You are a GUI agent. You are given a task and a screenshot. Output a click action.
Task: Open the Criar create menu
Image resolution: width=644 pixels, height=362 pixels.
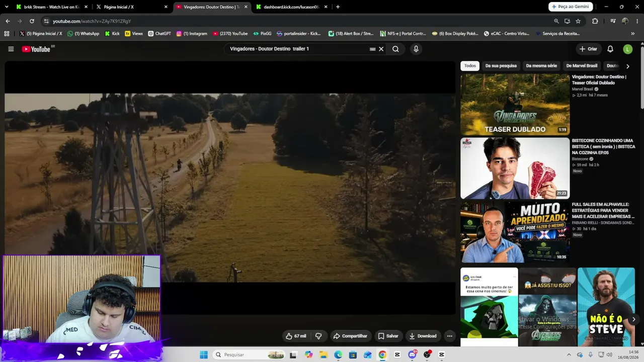pyautogui.click(x=588, y=49)
